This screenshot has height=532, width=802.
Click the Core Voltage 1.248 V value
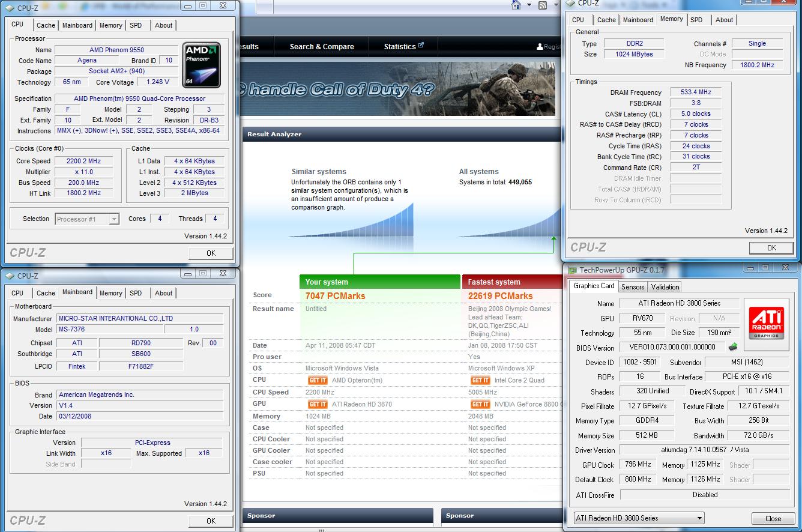[158, 82]
